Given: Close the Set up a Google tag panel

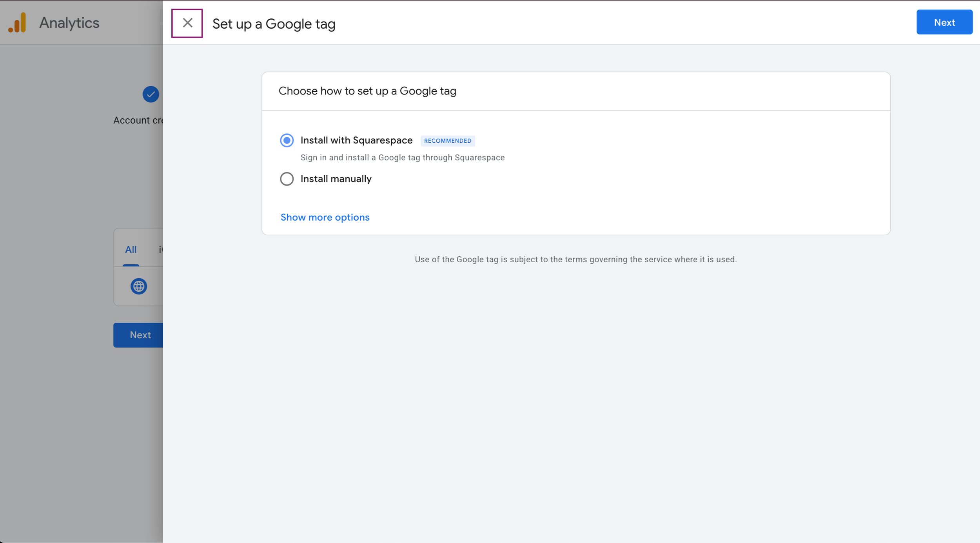Looking at the screenshot, I should [x=187, y=23].
